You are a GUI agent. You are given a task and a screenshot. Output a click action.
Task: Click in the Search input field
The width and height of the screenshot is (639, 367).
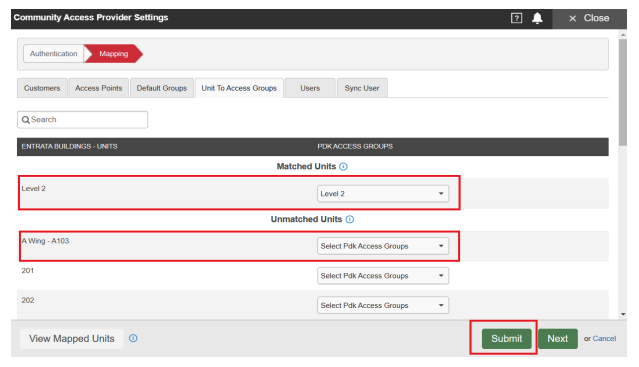[82, 120]
